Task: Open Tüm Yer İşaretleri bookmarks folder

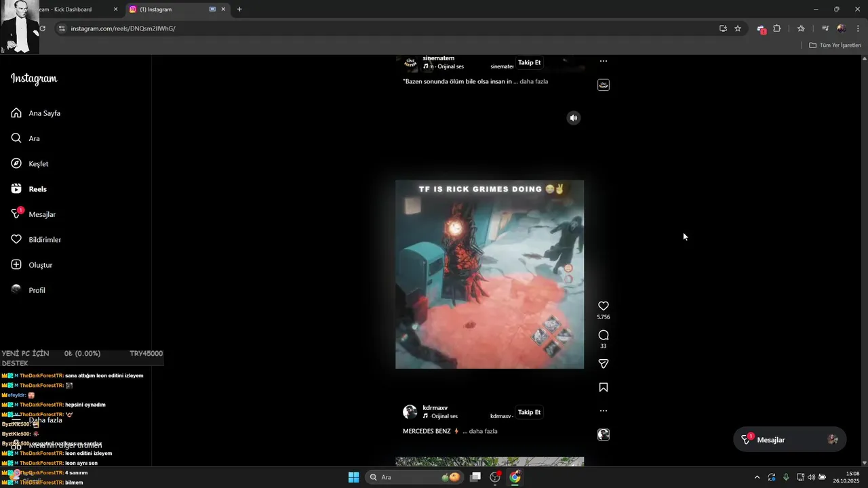Action: click(835, 45)
